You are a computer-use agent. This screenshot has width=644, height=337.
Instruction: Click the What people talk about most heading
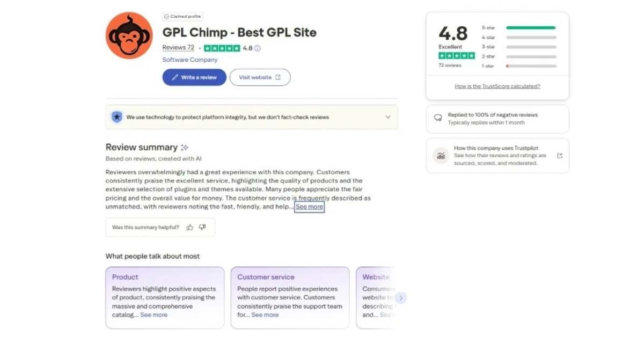[x=152, y=257]
